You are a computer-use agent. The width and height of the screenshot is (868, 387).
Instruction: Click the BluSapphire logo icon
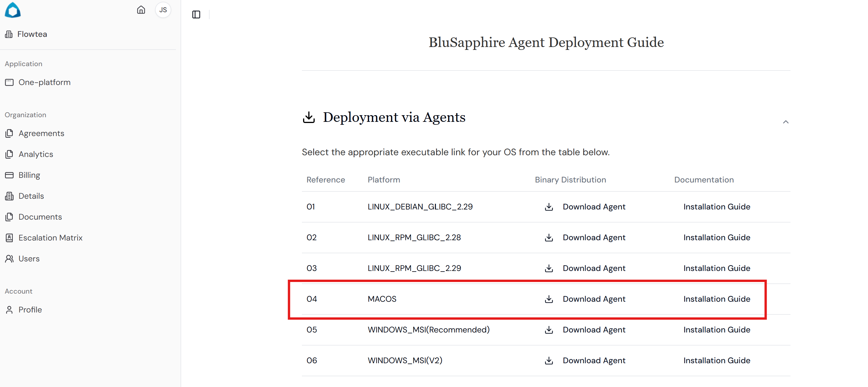pos(13,10)
